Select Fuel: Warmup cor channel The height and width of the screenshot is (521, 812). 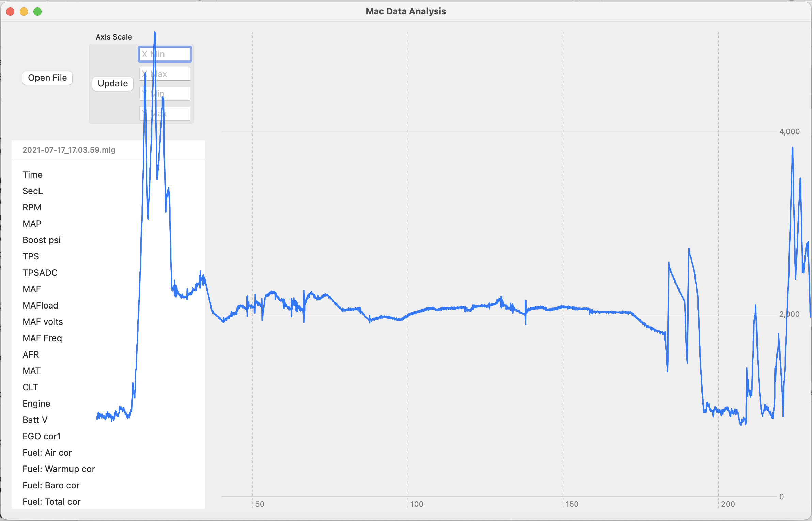pyautogui.click(x=108, y=469)
